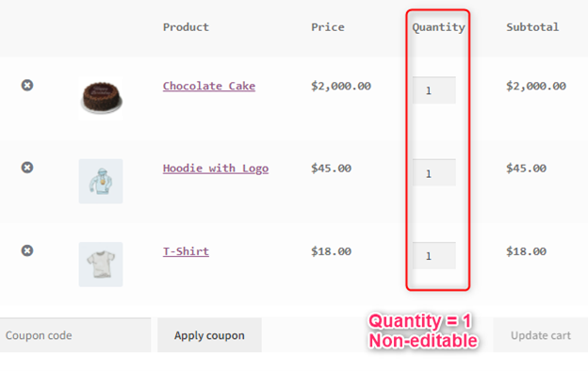Click the Update cart button
The height and width of the screenshot is (371, 588).
pyautogui.click(x=540, y=335)
